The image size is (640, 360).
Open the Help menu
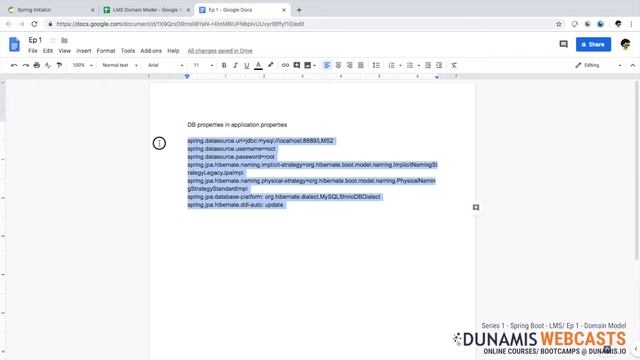click(x=173, y=51)
